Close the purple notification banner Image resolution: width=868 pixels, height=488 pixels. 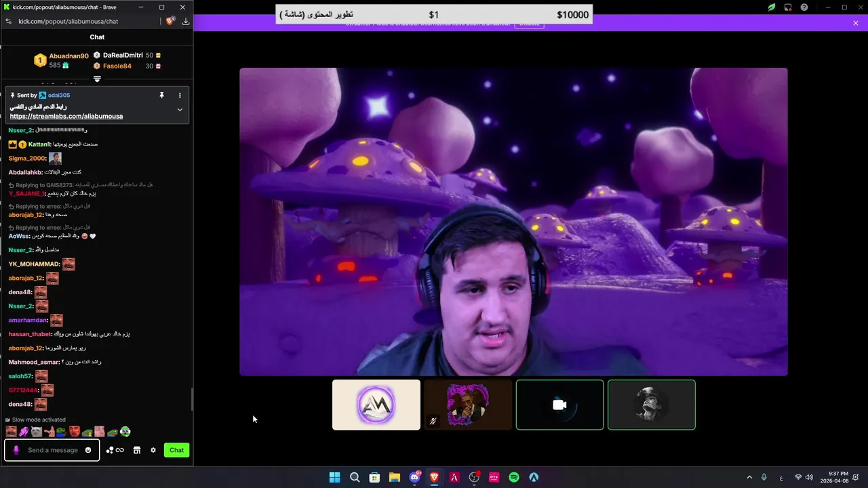click(x=856, y=23)
